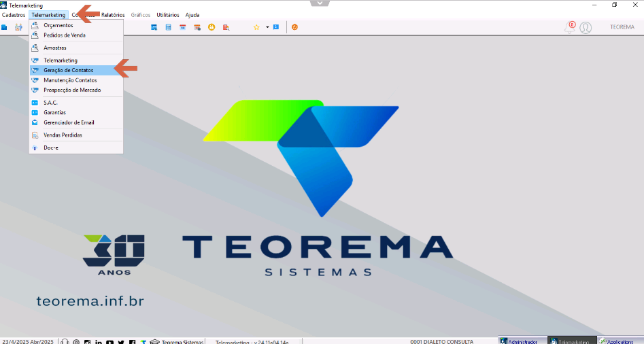
Task: Select Vendas Perdidas entry
Action: 76,135
